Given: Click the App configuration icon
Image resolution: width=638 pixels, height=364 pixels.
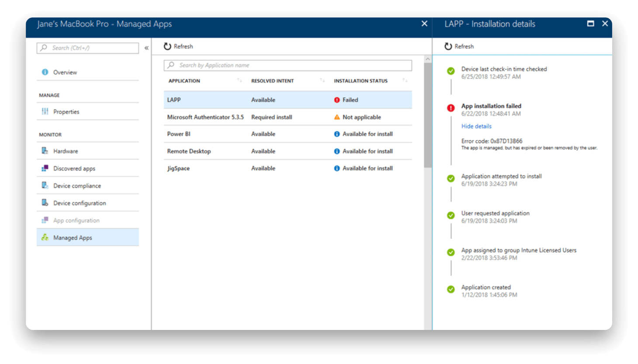Looking at the screenshot, I should point(45,220).
